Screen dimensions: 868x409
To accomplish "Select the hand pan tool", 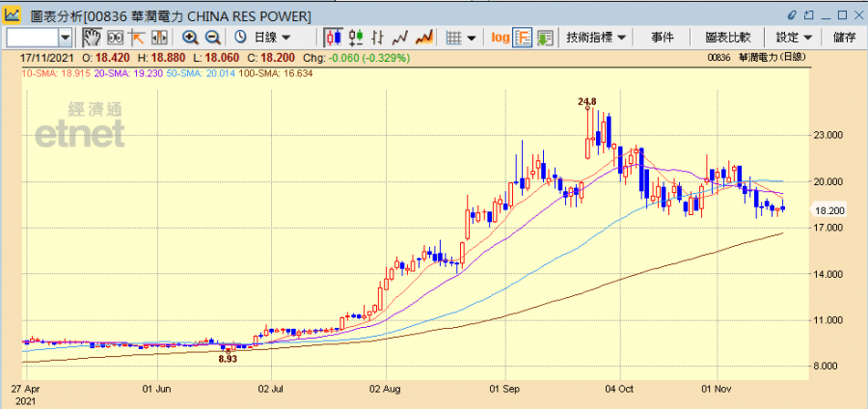I will [92, 38].
